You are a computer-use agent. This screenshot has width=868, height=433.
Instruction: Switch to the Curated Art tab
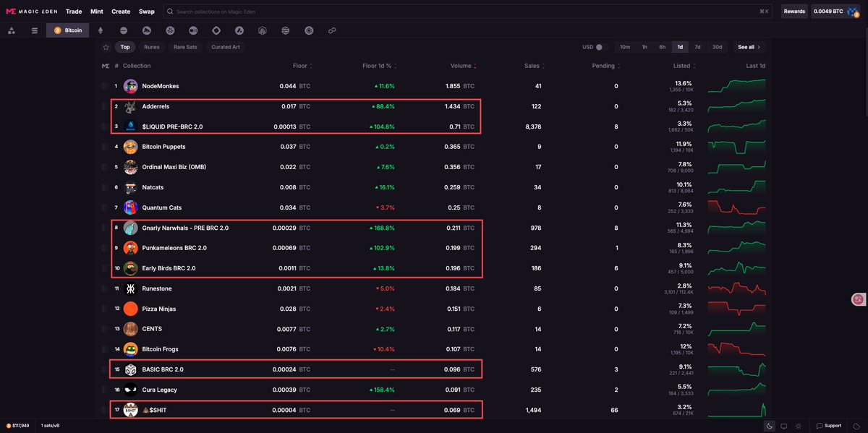pos(226,47)
